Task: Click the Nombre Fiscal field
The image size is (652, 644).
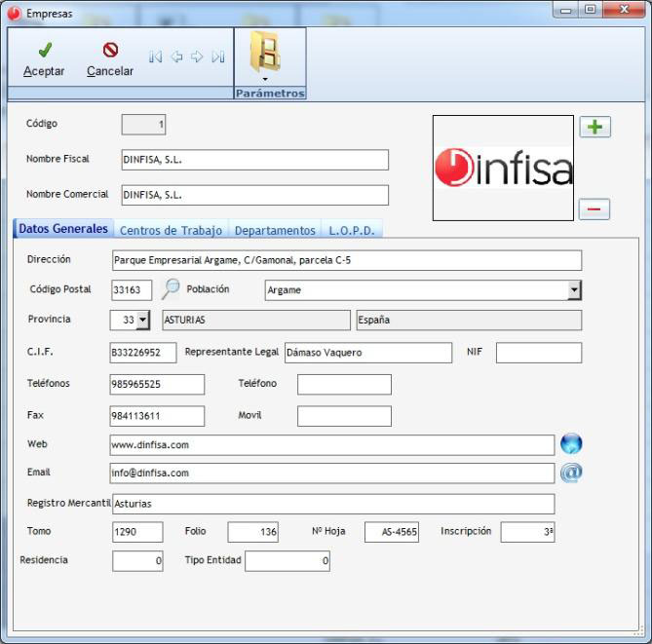Action: pos(255,160)
